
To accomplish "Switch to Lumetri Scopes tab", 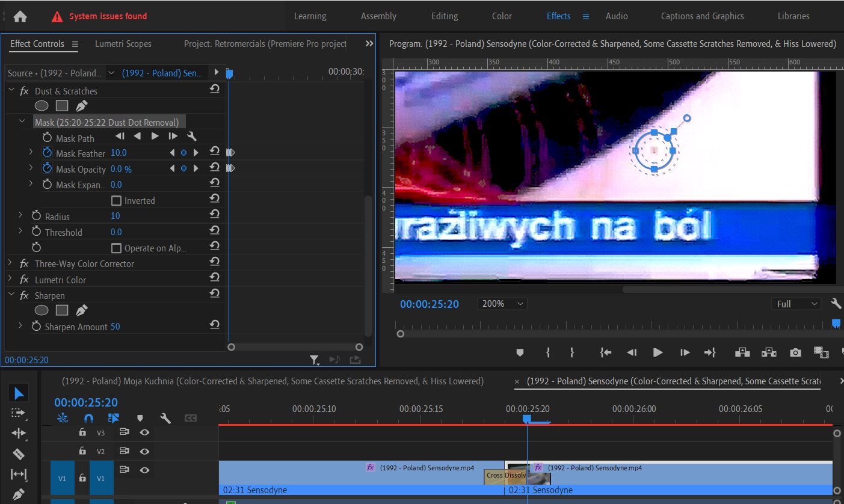I will 123,43.
